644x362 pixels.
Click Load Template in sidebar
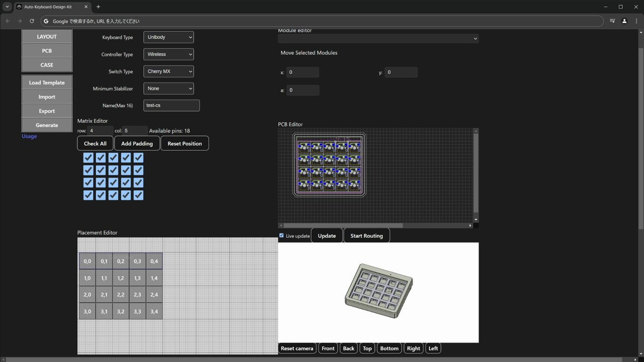pos(47,82)
